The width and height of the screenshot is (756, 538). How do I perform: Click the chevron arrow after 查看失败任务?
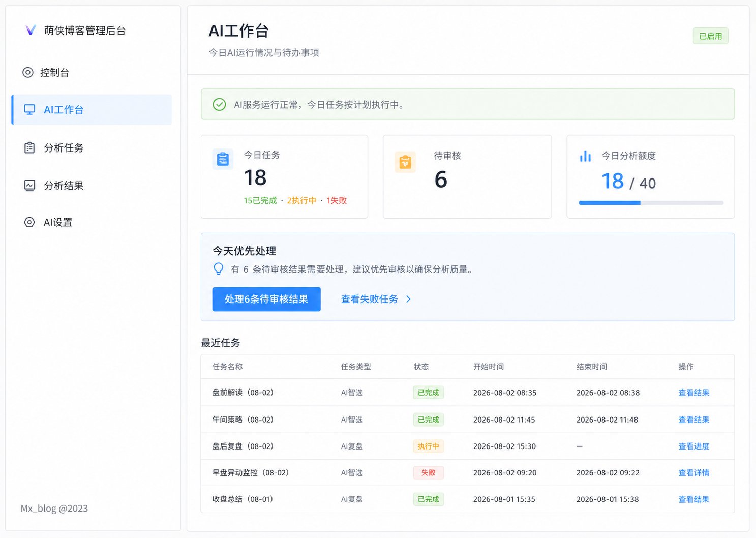tap(408, 299)
